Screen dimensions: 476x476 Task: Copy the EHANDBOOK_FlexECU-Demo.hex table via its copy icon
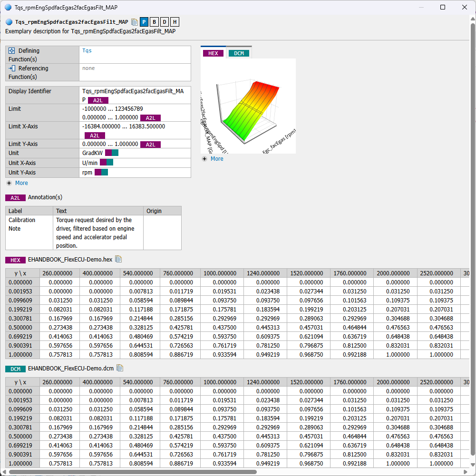[x=118, y=259]
